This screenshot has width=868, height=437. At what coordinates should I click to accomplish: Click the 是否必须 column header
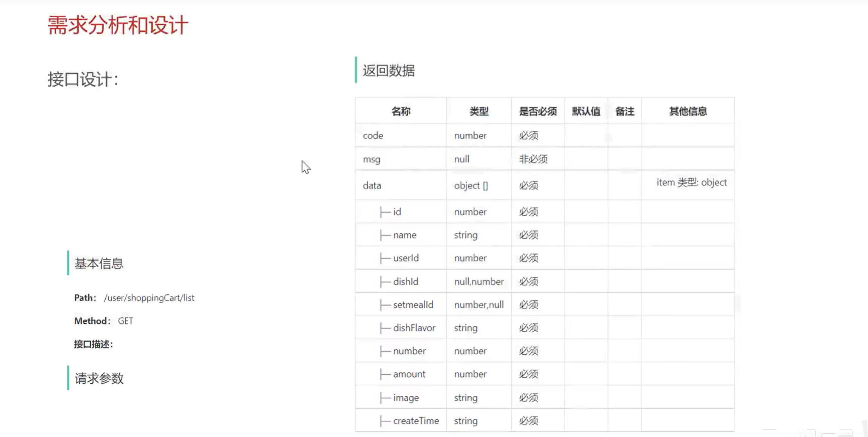[x=538, y=111]
